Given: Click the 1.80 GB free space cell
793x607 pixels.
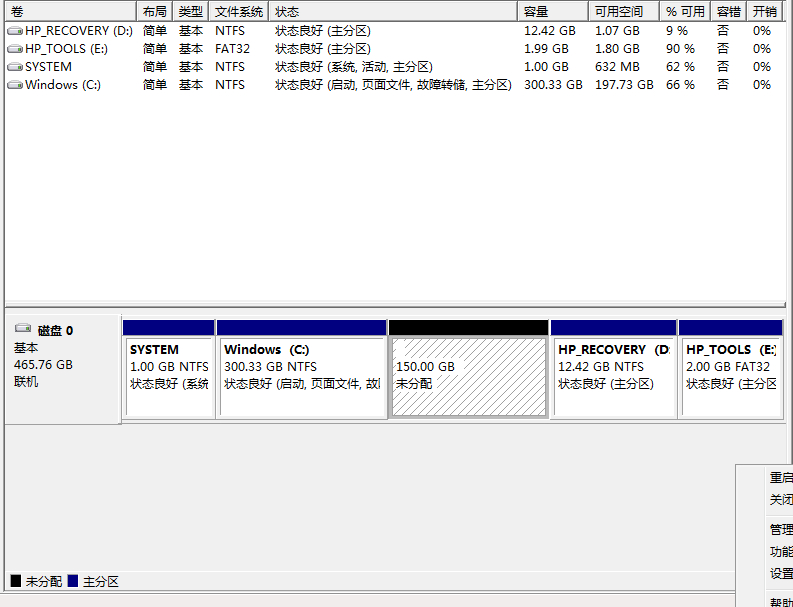Looking at the screenshot, I should coord(617,49).
